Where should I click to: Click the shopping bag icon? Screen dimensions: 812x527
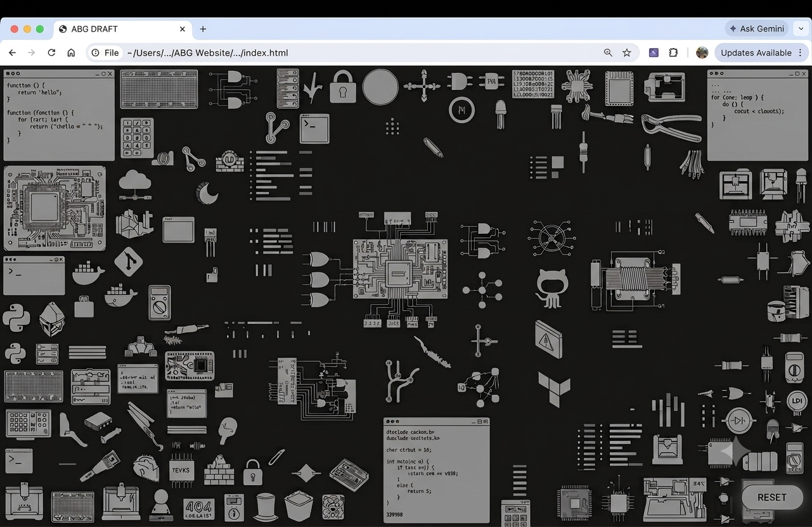(84, 307)
